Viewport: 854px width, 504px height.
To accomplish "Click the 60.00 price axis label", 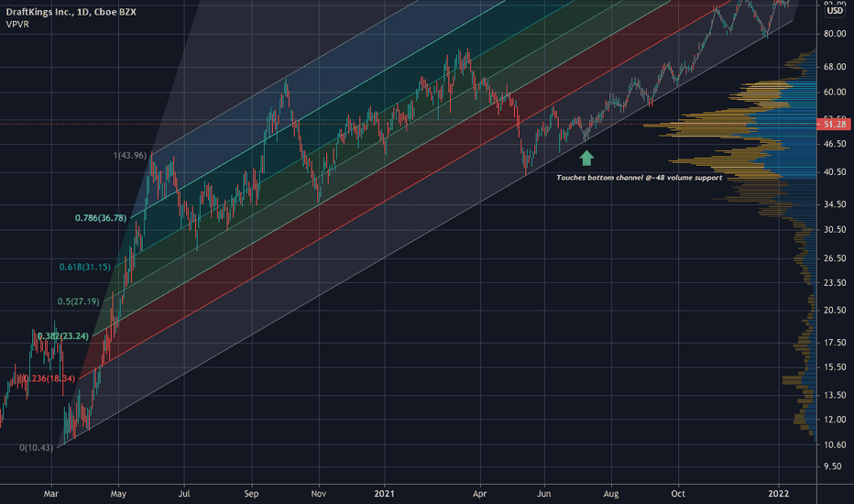I will 835,92.
